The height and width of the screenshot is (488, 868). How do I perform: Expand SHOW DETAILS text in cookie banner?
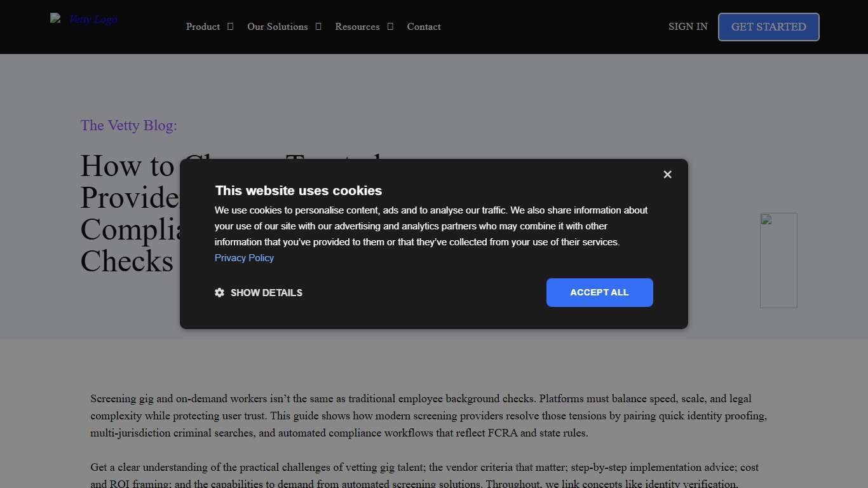(x=266, y=293)
